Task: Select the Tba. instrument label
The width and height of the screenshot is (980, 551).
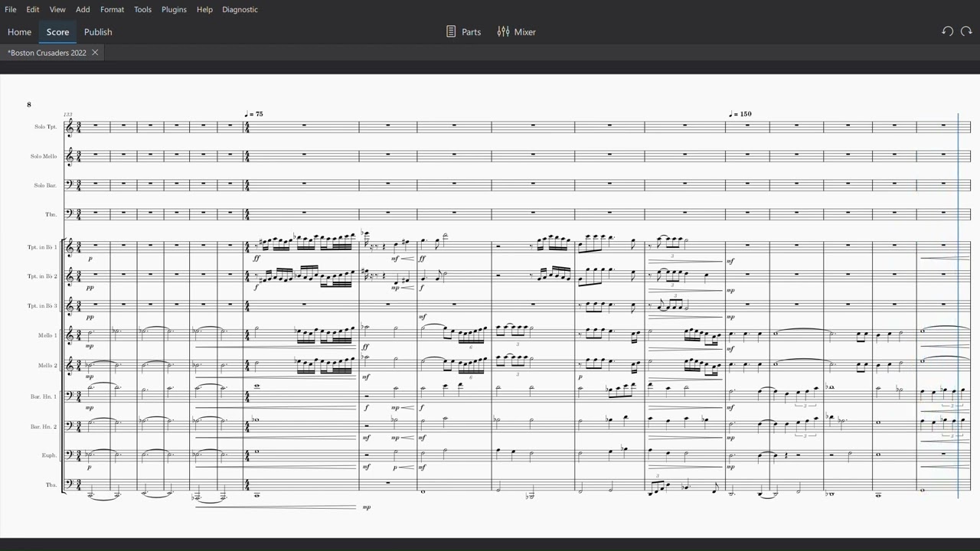Action: point(51,485)
